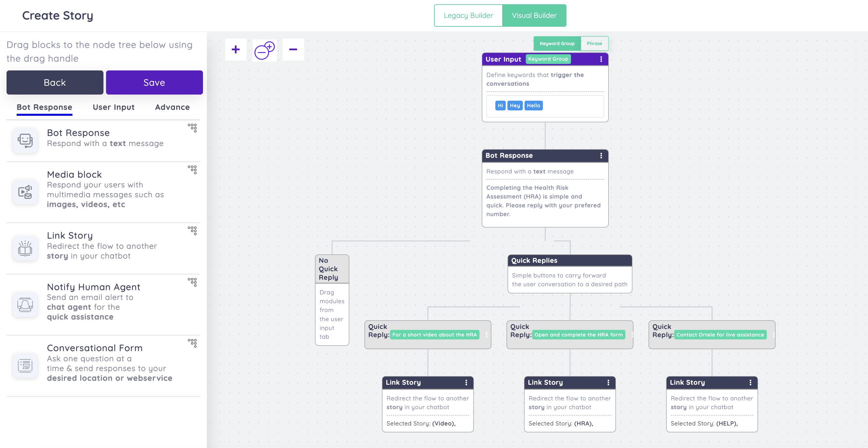Switch to the Legacy Builder

click(468, 15)
